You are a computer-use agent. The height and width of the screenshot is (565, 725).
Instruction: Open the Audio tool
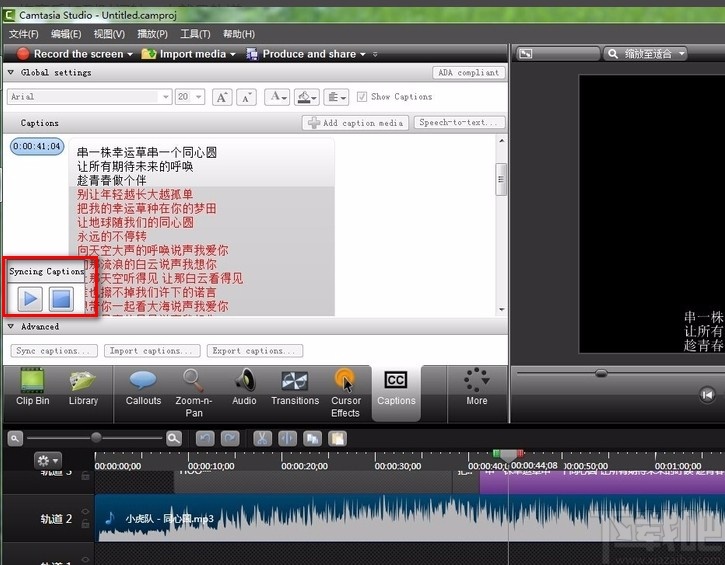click(244, 388)
